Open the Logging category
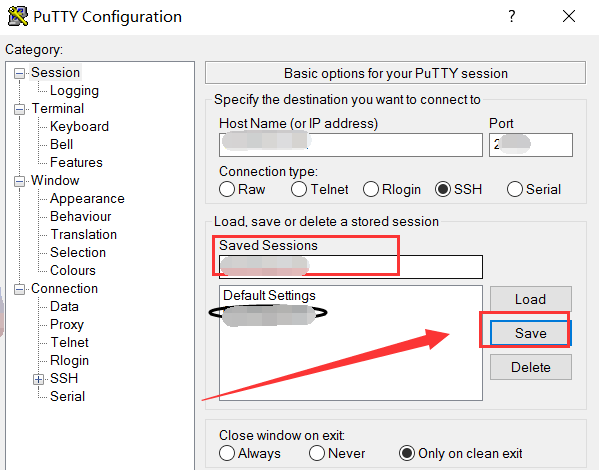Viewport: 599px width, 470px height. click(x=74, y=91)
